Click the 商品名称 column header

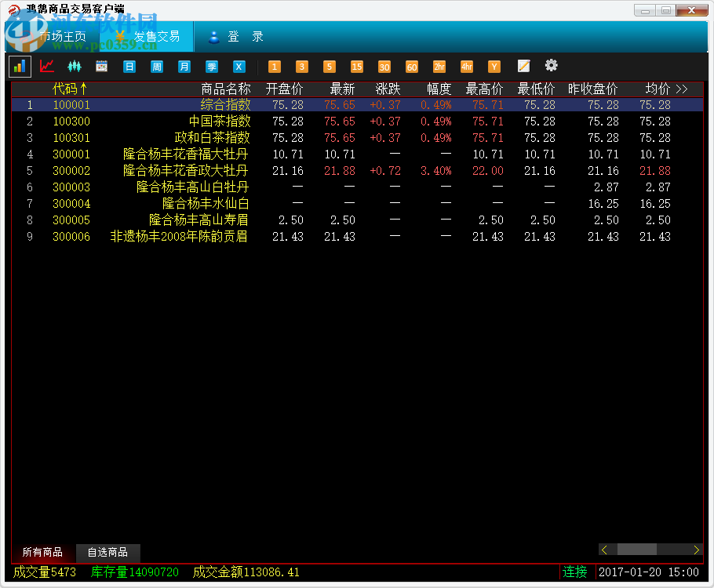(226, 89)
